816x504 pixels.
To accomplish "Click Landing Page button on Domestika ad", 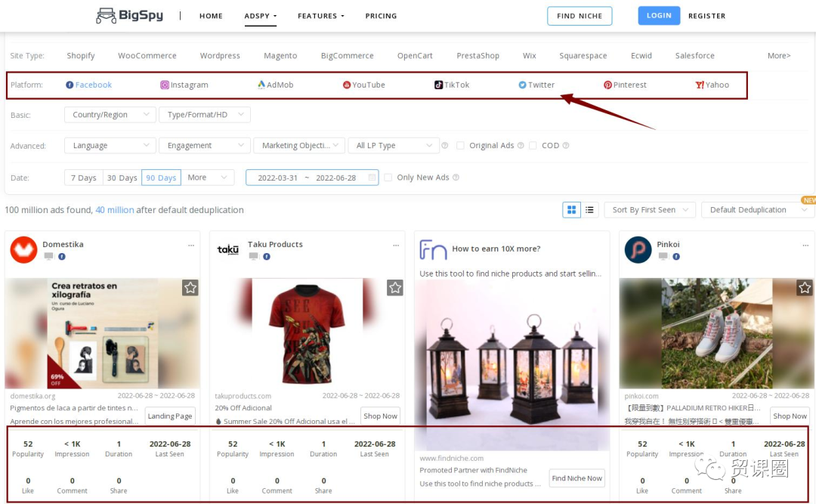I will [x=170, y=416].
